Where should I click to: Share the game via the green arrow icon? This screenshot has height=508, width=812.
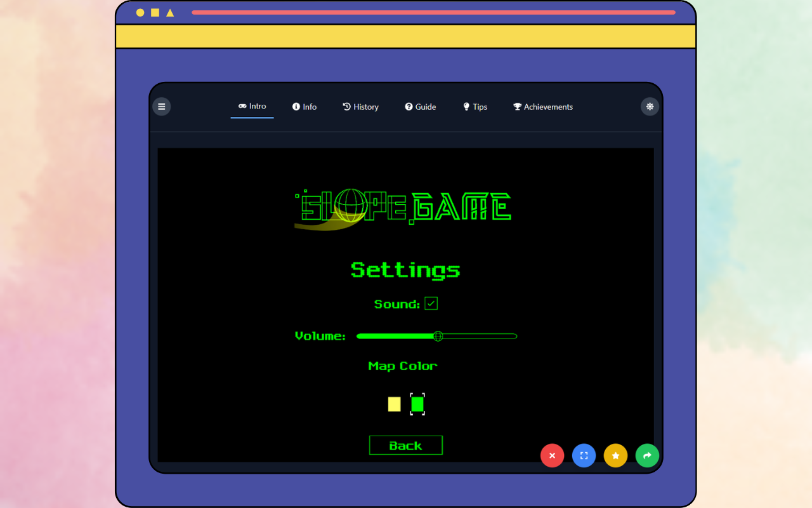pos(647,455)
